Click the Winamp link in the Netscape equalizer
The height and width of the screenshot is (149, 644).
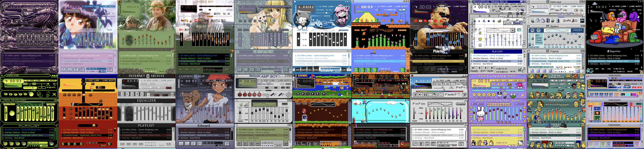[x=539, y=42]
